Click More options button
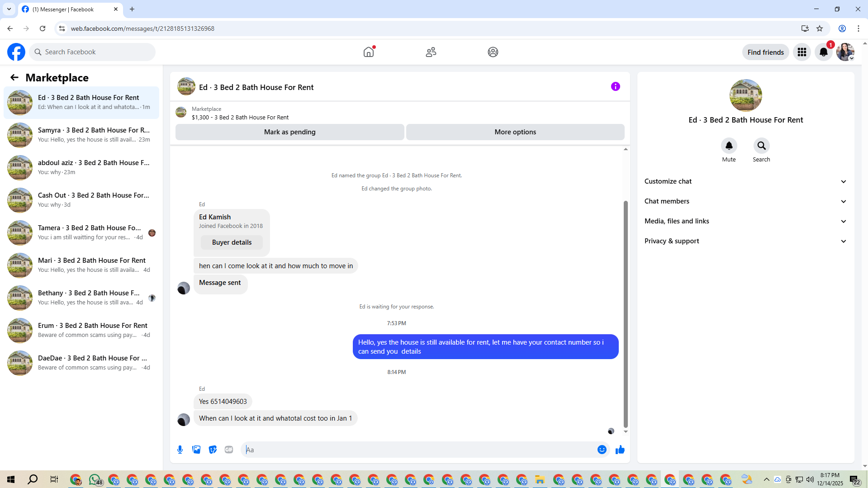 515,132
